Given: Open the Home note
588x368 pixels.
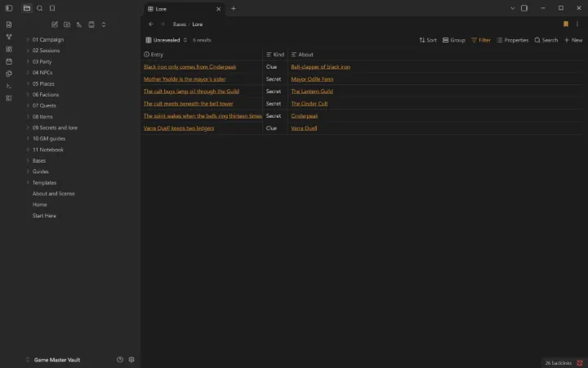Looking at the screenshot, I should [x=40, y=204].
